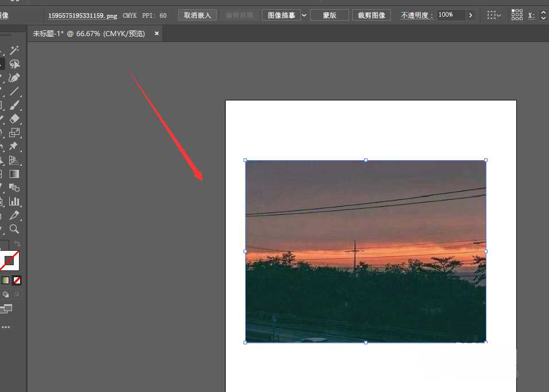Click the 取消嵌入 button

(x=197, y=15)
